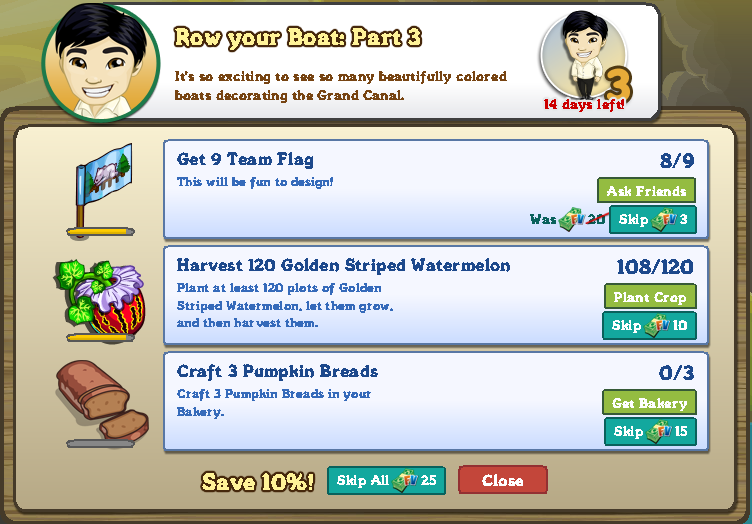
Task: Click the Pumpkin Bread loaf icon
Action: click(x=102, y=399)
